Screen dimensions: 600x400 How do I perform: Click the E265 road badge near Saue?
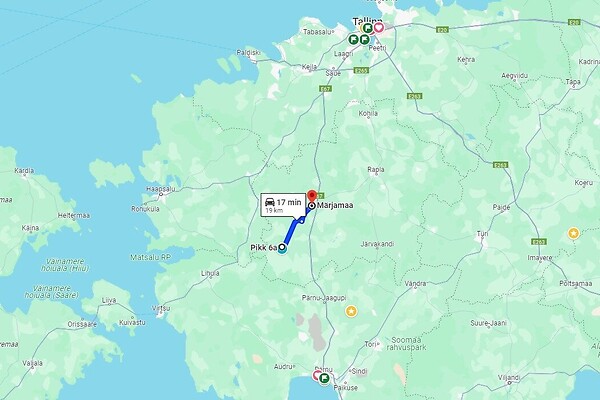pyautogui.click(x=361, y=70)
